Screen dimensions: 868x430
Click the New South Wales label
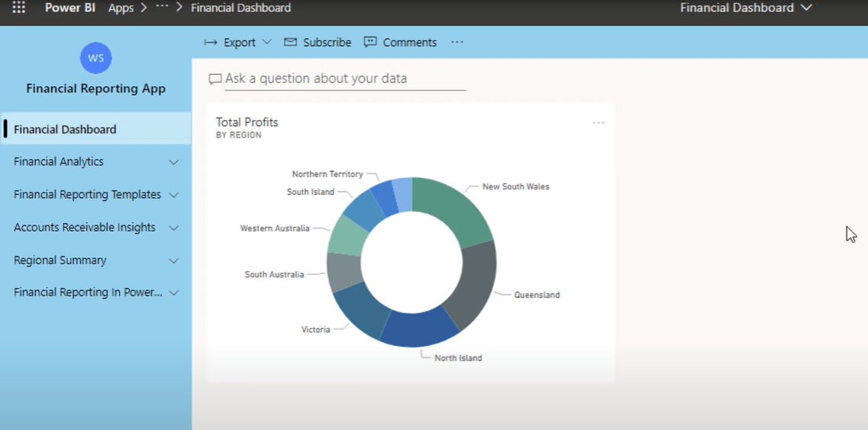point(516,186)
